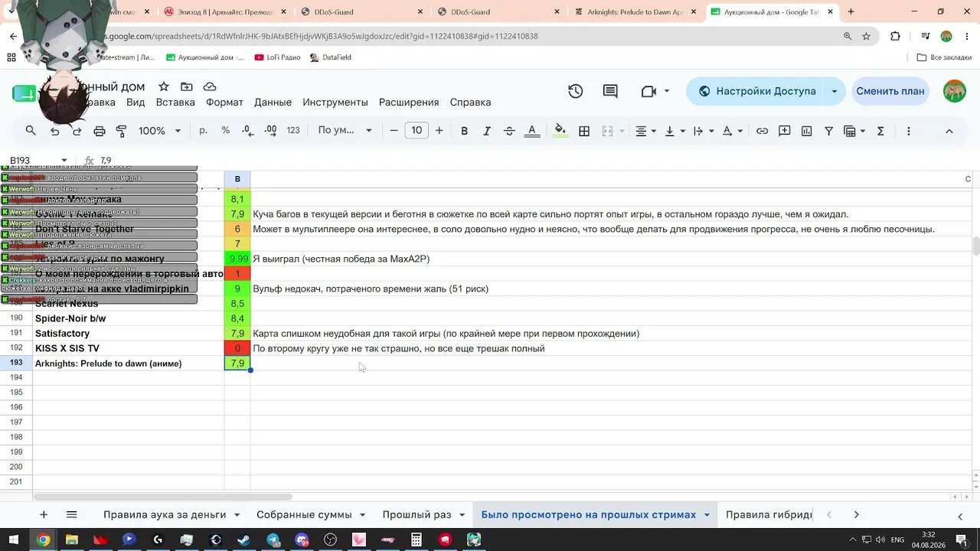Increase font size with the plus button

pos(439,131)
